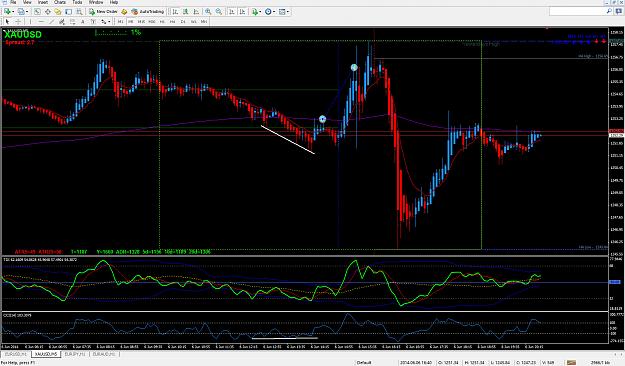The image size is (625, 366).
Task: Switch timeframe to M15
Action: [141, 21]
